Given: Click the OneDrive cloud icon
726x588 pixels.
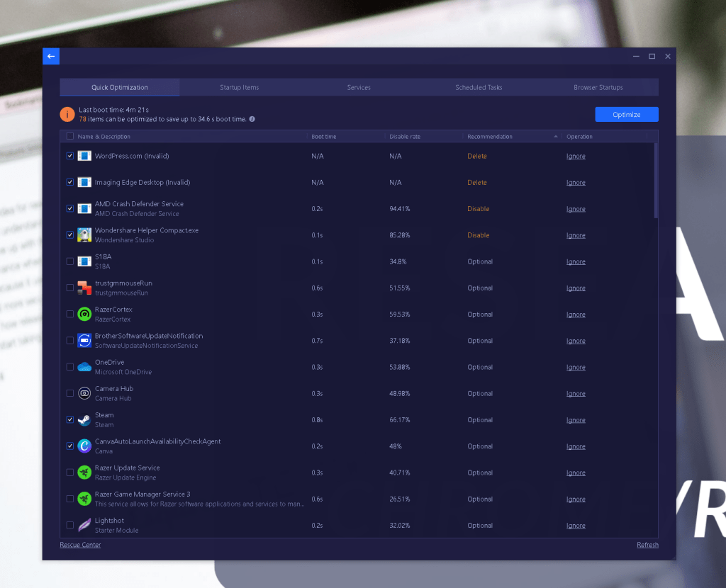Looking at the screenshot, I should point(84,367).
